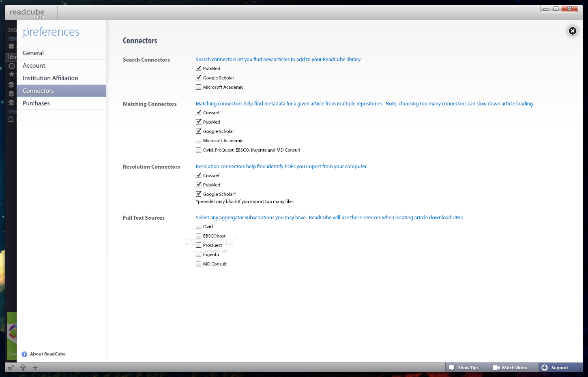
Task: Click the 'Search connectors let you find' description
Action: tap(279, 60)
